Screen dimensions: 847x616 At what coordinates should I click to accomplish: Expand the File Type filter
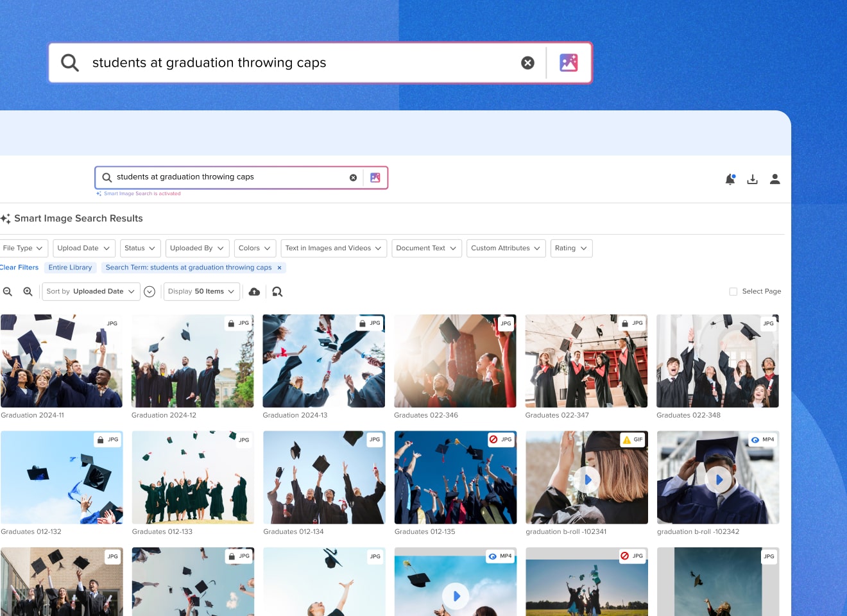coord(22,248)
